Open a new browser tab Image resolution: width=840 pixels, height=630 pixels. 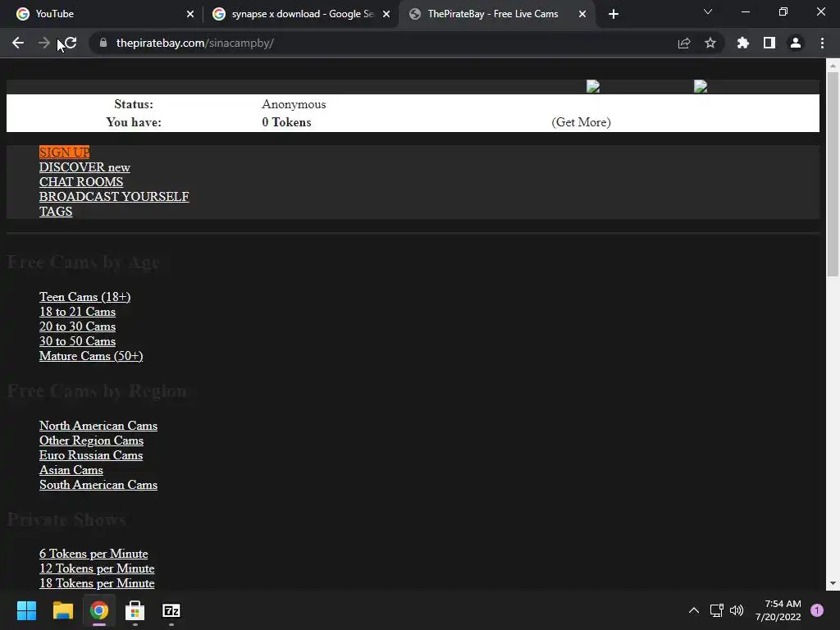pyautogui.click(x=614, y=14)
